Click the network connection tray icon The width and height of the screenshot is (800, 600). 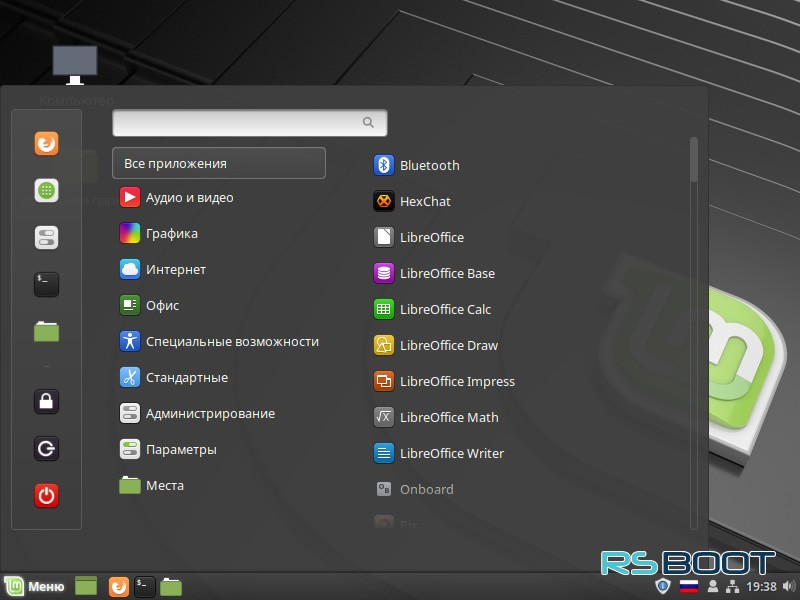coord(732,587)
